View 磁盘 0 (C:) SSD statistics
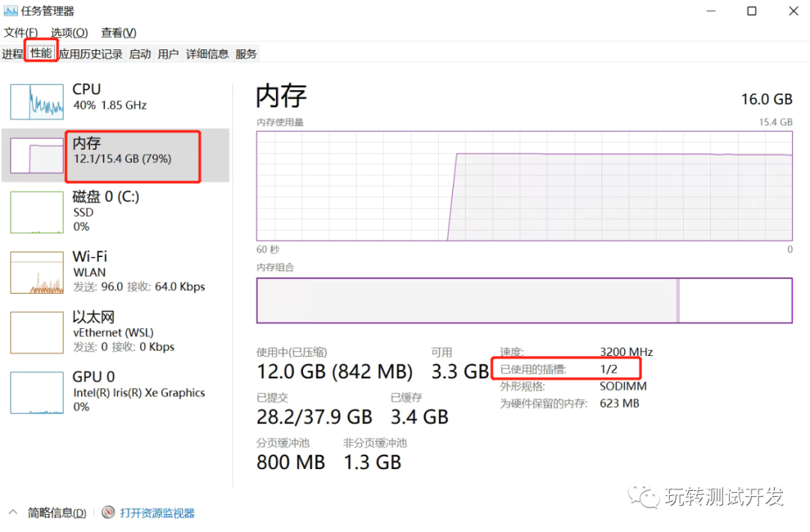 point(112,211)
